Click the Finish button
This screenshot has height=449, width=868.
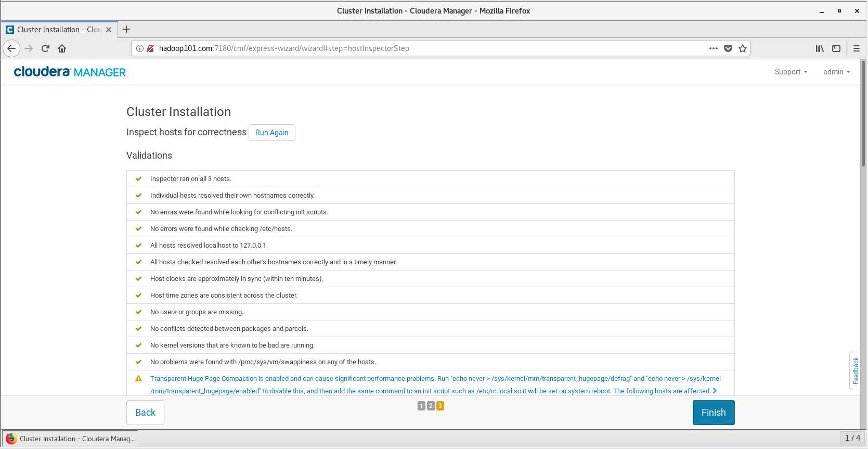(714, 413)
